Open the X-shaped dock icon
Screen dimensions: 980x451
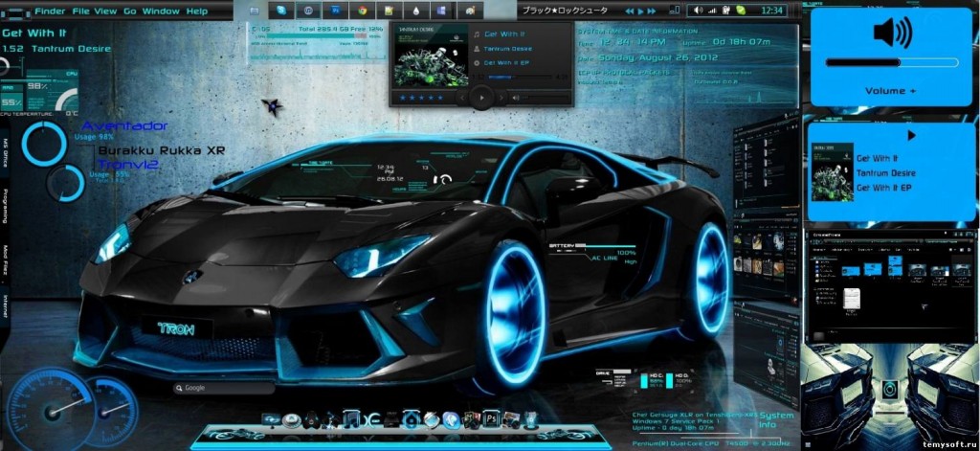click(372, 420)
